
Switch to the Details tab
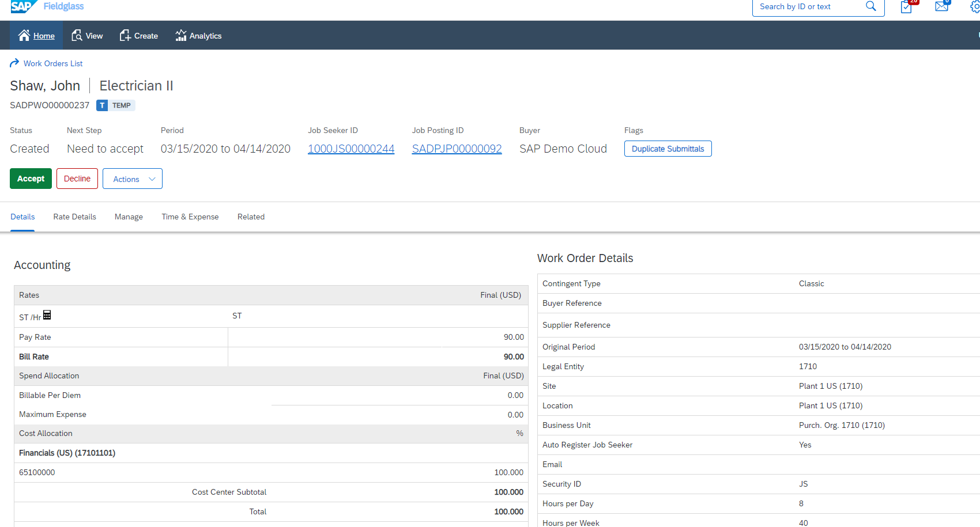[22, 217]
